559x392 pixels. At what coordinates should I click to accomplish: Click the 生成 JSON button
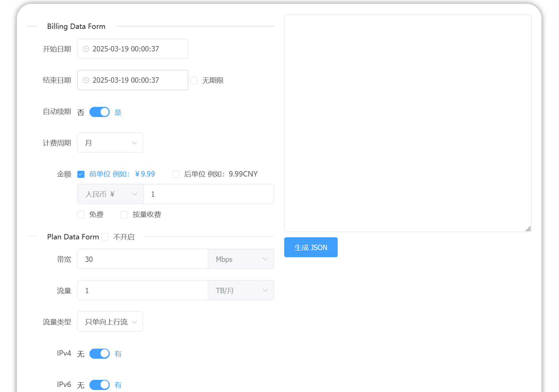310,247
